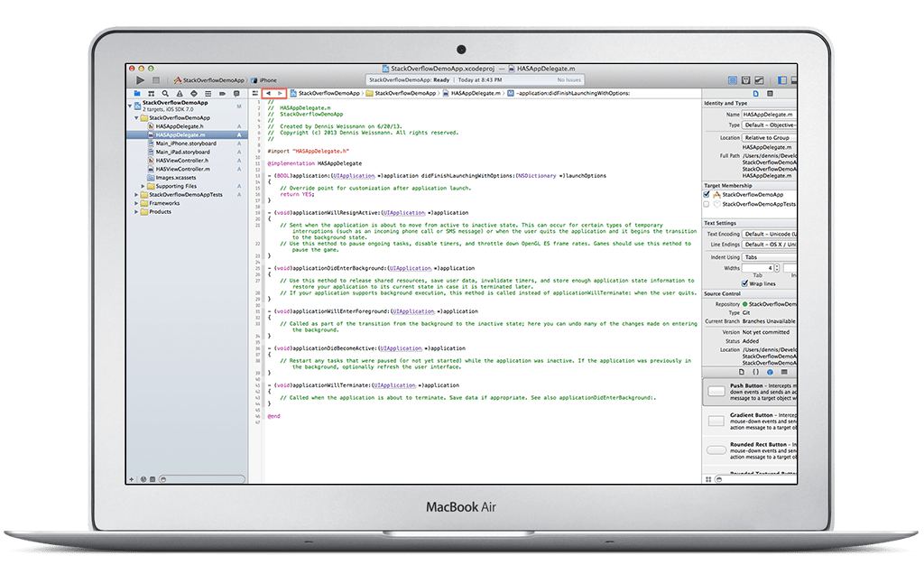Image resolution: width=924 pixels, height=574 pixels.
Task: Click StackOverflowDemoApp project in jump bar
Action: pyautogui.click(x=325, y=93)
